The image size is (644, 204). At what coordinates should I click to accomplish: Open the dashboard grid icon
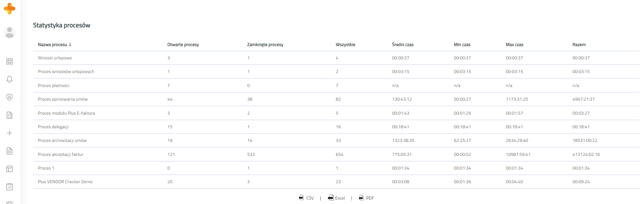[x=10, y=61]
